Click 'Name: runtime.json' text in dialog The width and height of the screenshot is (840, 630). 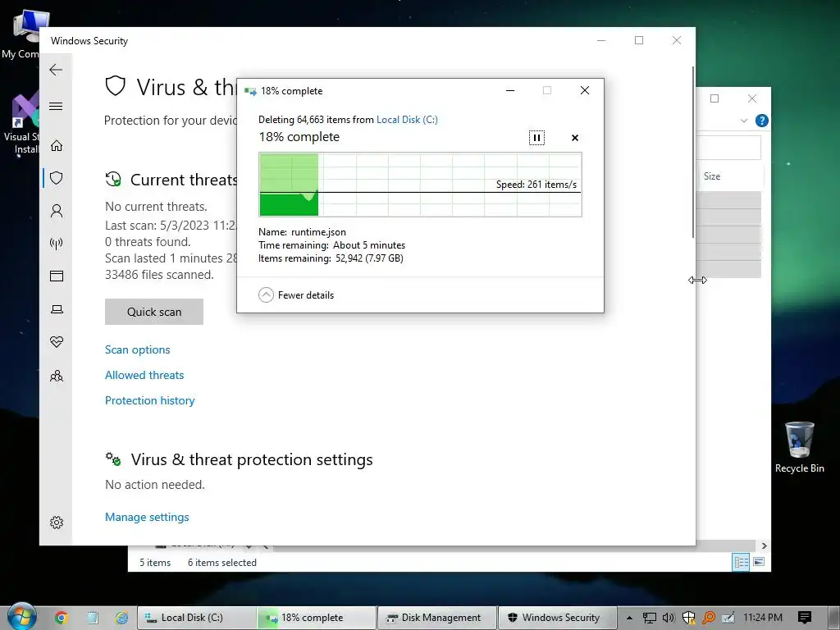[302, 232]
